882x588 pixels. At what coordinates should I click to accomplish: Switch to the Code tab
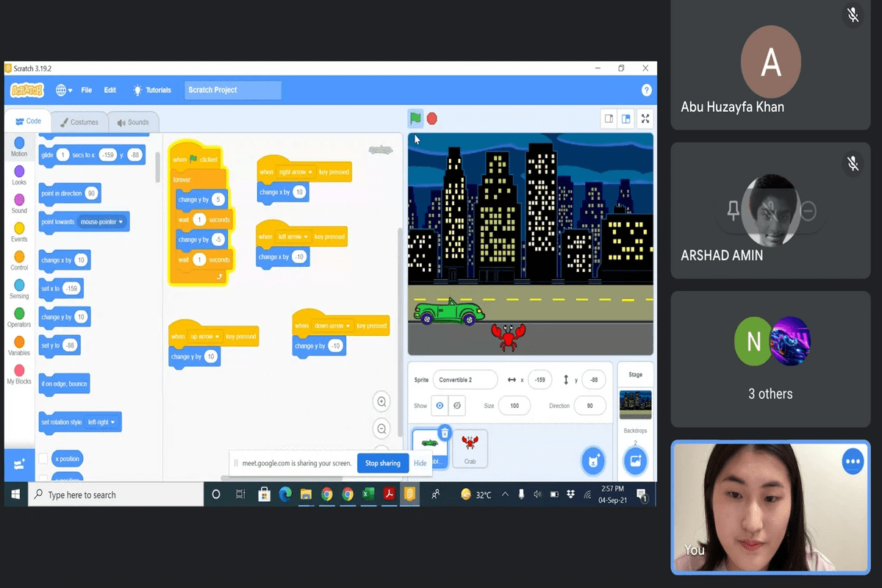(28, 121)
